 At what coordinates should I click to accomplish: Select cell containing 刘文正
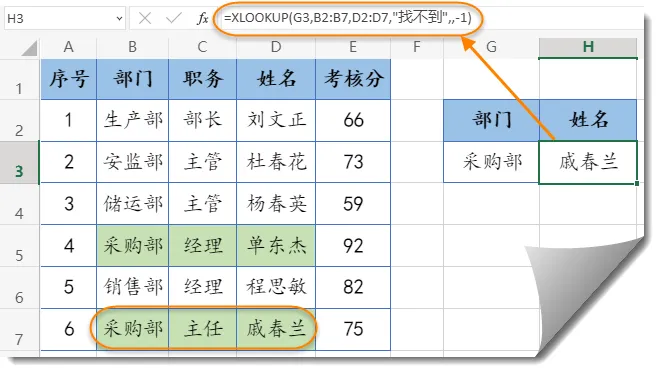276,120
